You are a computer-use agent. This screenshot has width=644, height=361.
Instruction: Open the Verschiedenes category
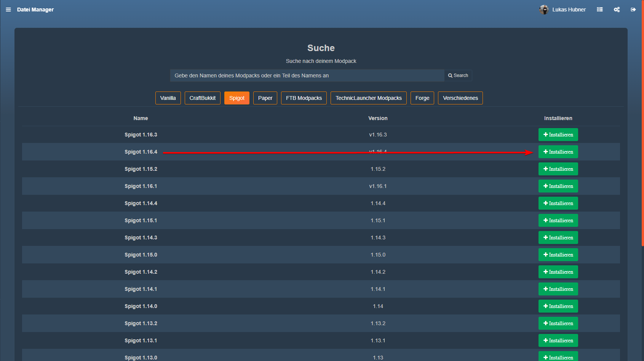460,98
